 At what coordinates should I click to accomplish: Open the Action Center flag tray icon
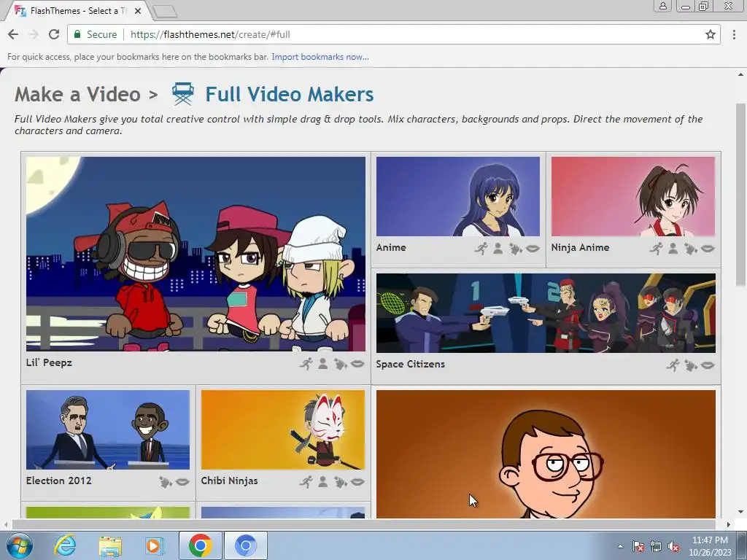[x=638, y=547]
